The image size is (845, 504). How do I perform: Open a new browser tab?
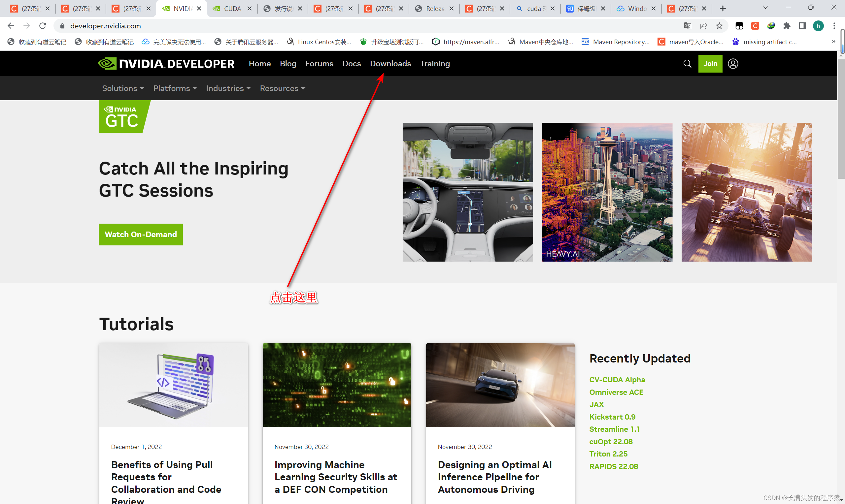click(723, 9)
